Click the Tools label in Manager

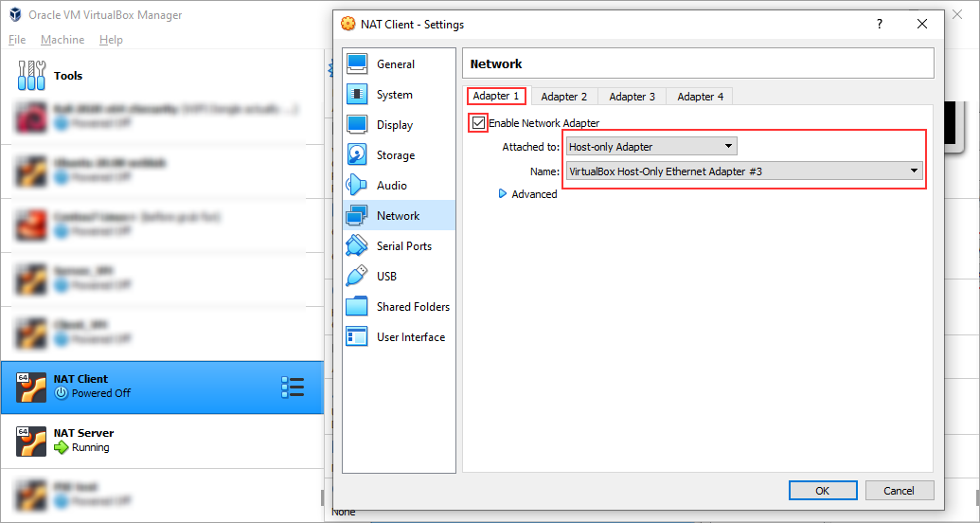[x=68, y=76]
